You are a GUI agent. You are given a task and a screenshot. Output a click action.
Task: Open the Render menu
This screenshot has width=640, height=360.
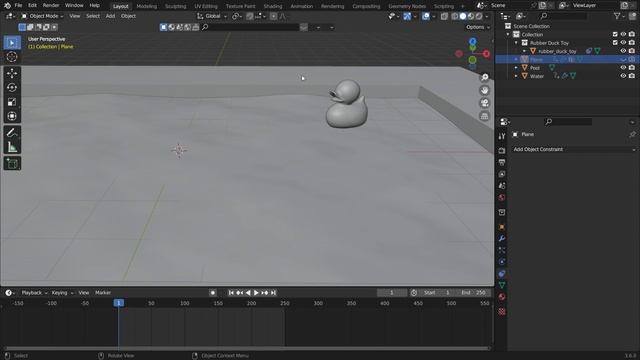51,5
